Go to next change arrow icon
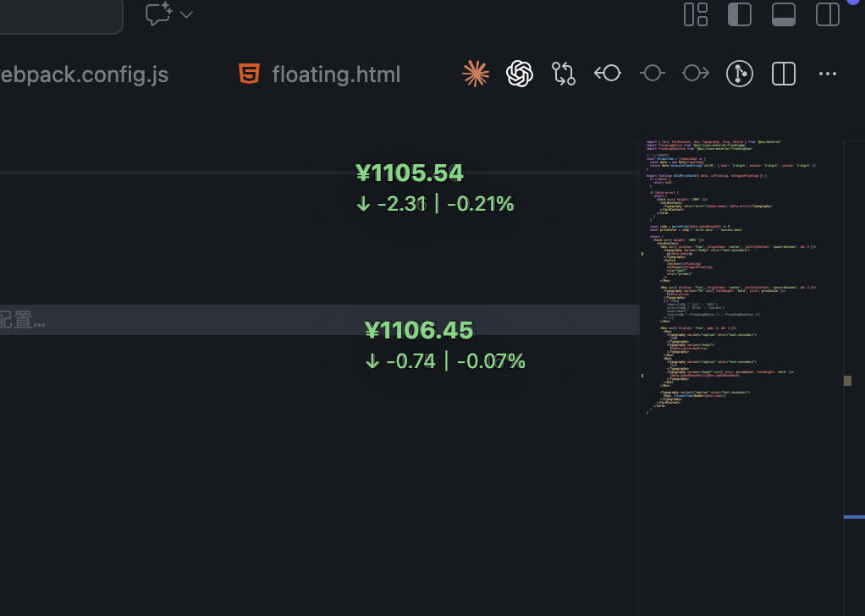865x616 pixels. [x=696, y=74]
